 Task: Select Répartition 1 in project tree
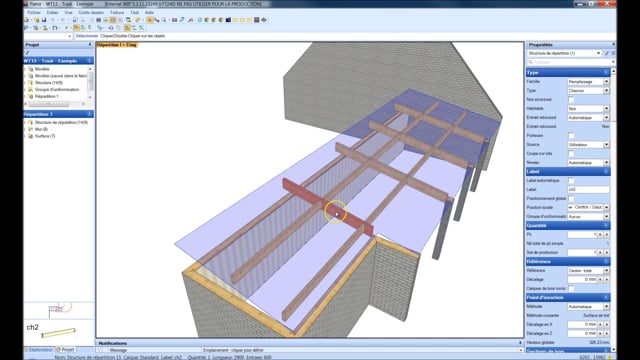(x=47, y=96)
